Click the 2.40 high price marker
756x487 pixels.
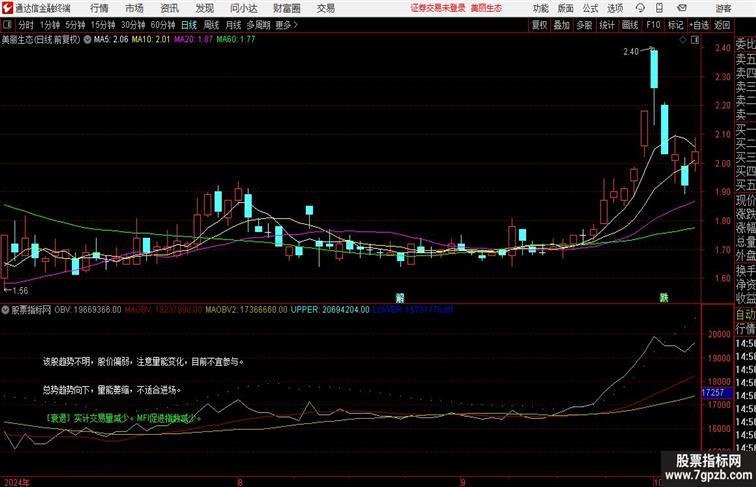pos(631,52)
